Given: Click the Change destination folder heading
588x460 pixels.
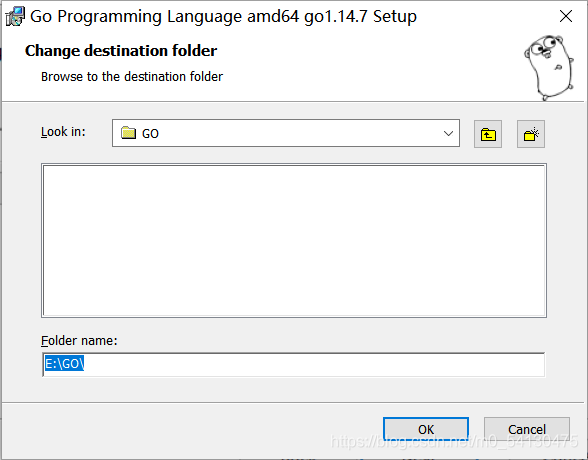Looking at the screenshot, I should (121, 51).
